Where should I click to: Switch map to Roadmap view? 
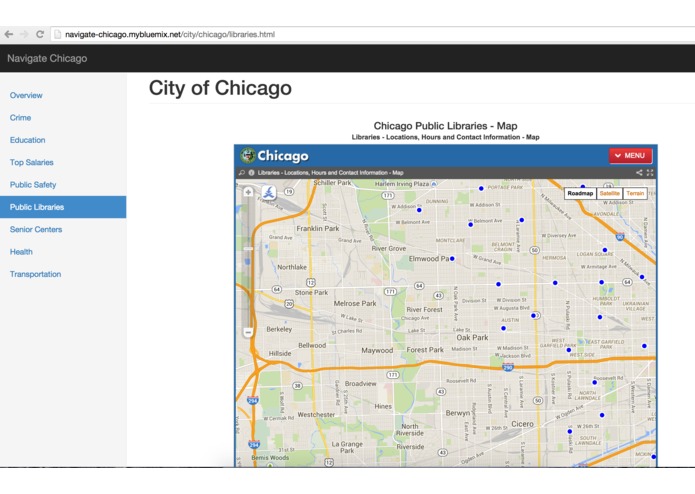[x=580, y=193]
